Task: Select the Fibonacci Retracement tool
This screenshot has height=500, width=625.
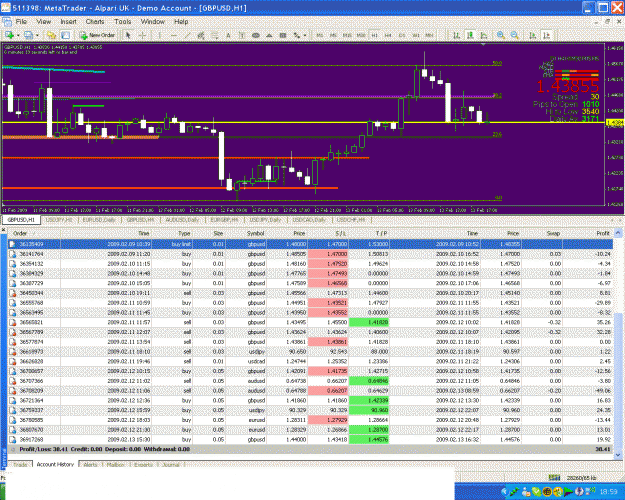Action: pos(214,35)
